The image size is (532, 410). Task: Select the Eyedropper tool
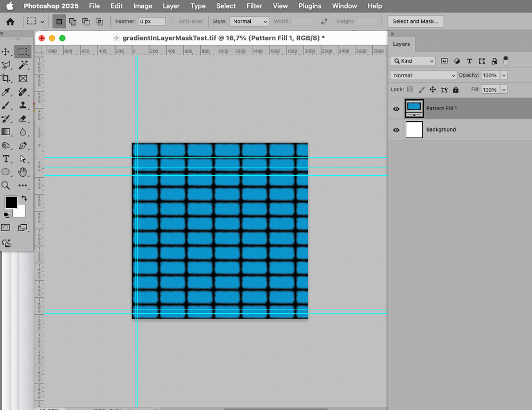point(6,92)
